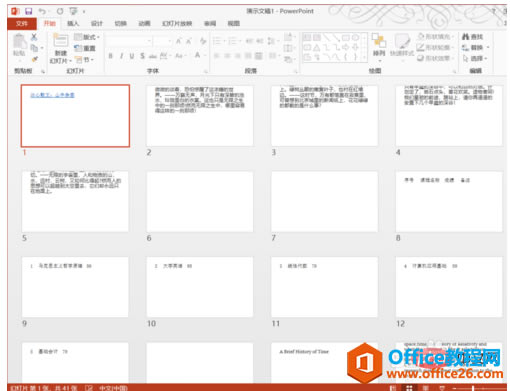This screenshot has width=510, height=391.
Task: Click the New Slide icon
Action: [61, 48]
